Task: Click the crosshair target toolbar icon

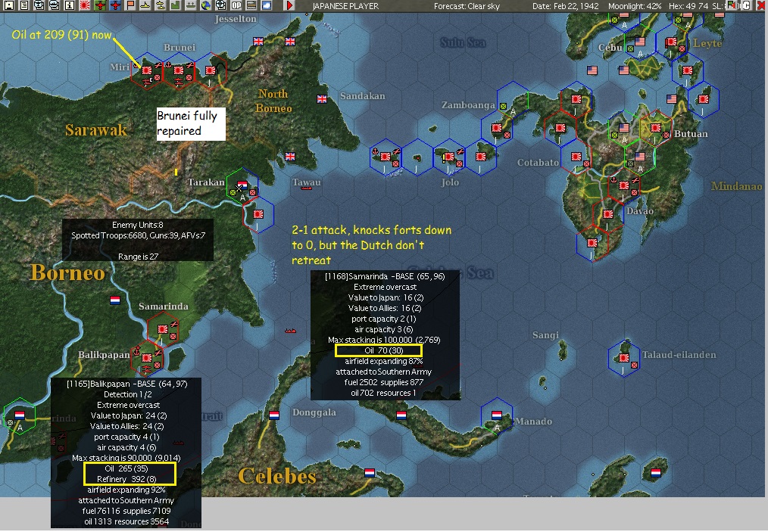Action: coord(221,5)
